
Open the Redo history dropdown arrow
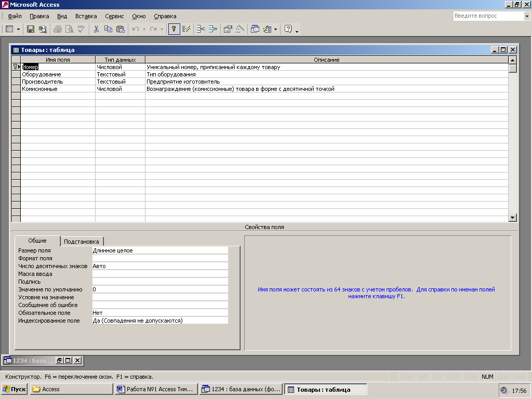coord(162,30)
